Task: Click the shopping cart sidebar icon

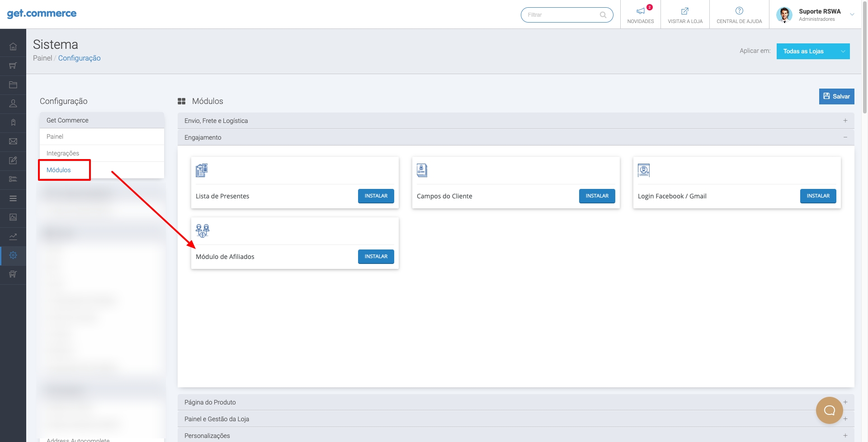Action: pyautogui.click(x=13, y=66)
